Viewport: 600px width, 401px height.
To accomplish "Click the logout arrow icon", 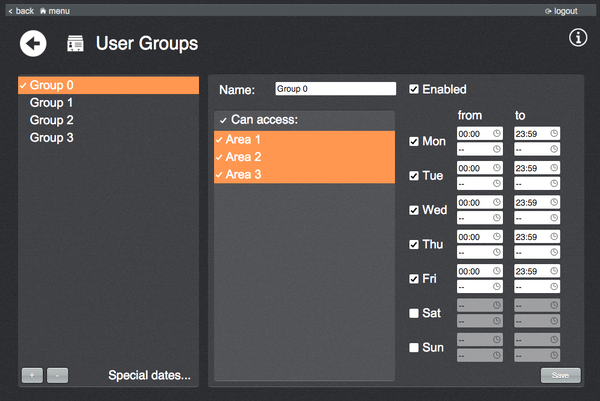I will (548, 11).
